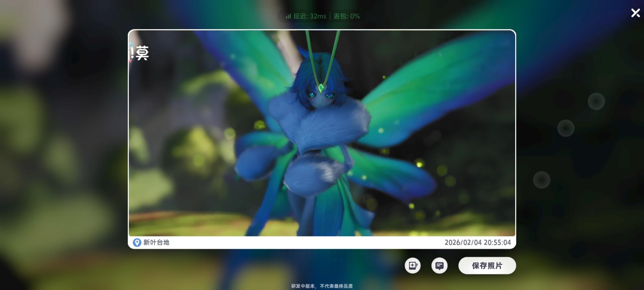Tap the topmost faint round button

(x=596, y=101)
